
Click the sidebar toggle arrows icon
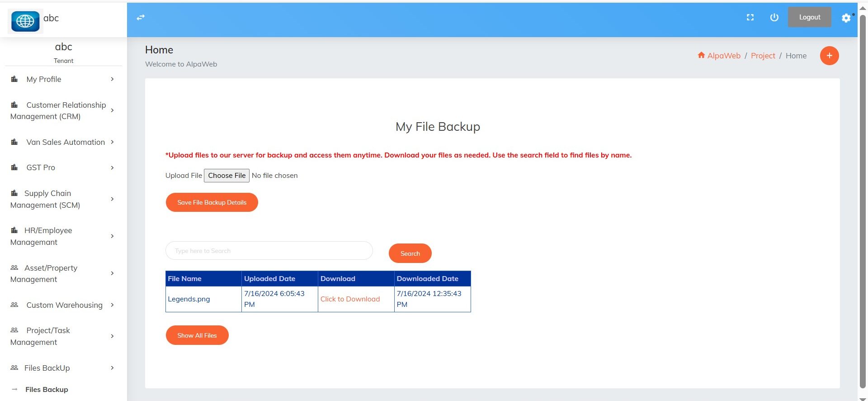(x=141, y=17)
